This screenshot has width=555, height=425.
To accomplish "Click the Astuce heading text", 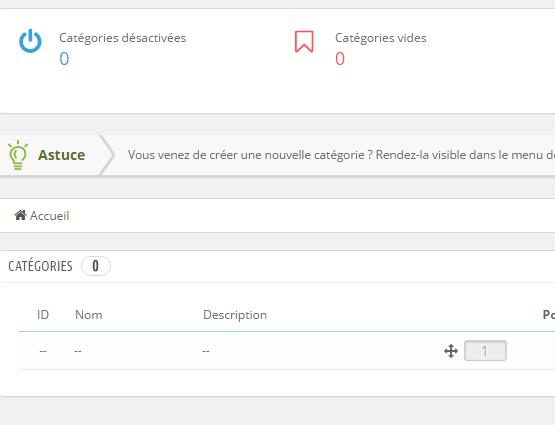I will point(62,155).
